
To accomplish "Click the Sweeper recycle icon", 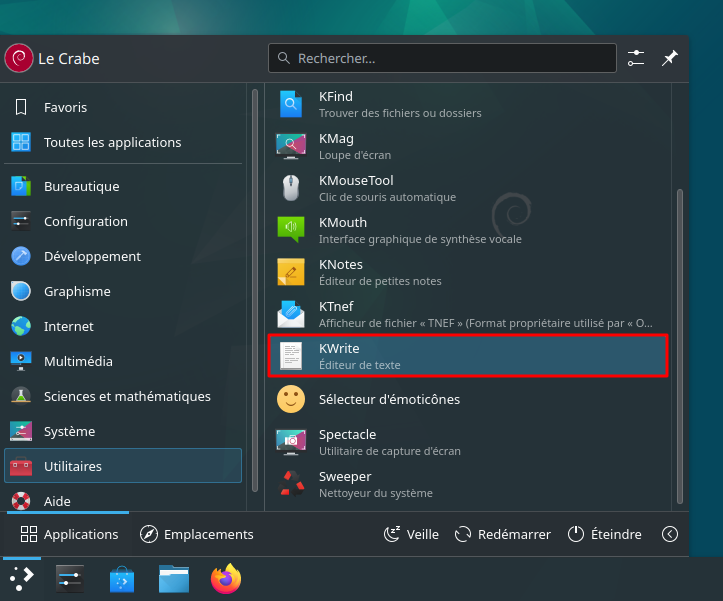I will tap(292, 484).
